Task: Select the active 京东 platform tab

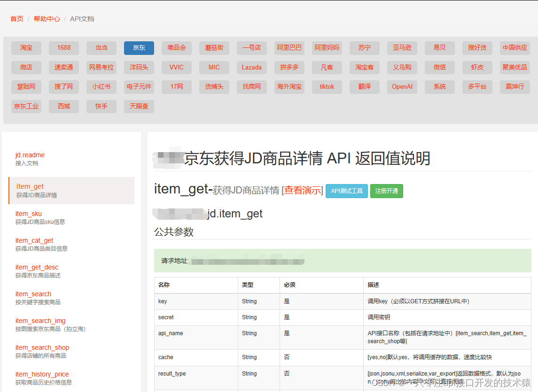Action: (x=139, y=48)
